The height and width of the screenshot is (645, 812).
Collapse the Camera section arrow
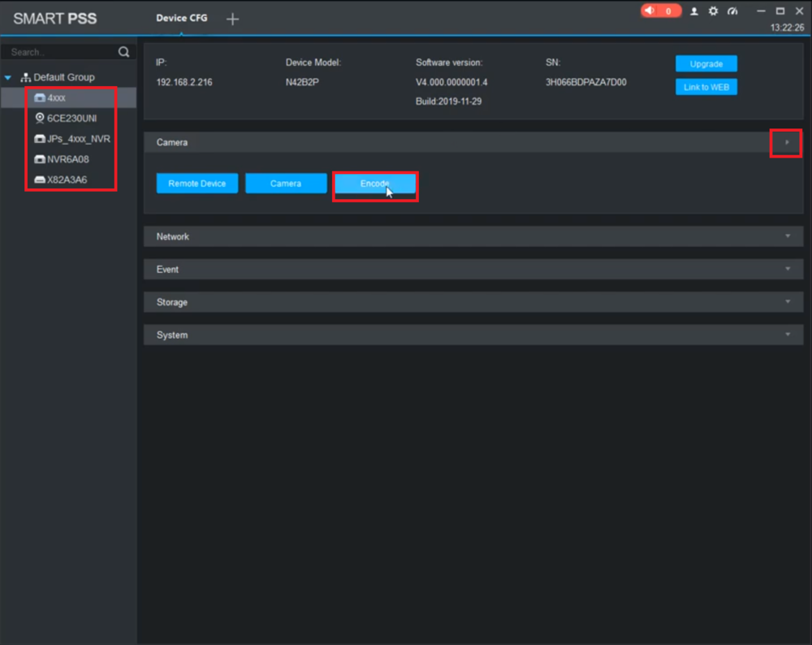786,142
